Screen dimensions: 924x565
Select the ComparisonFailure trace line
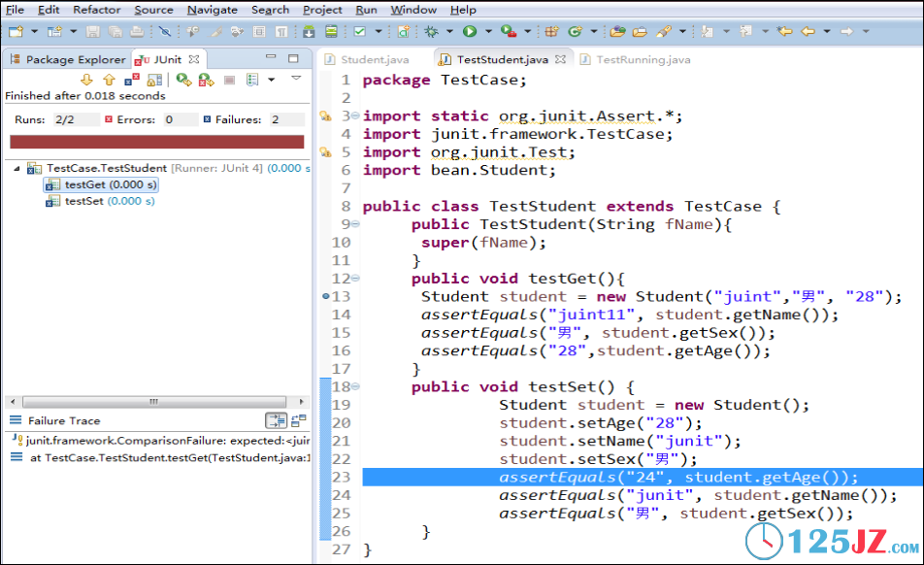160,441
